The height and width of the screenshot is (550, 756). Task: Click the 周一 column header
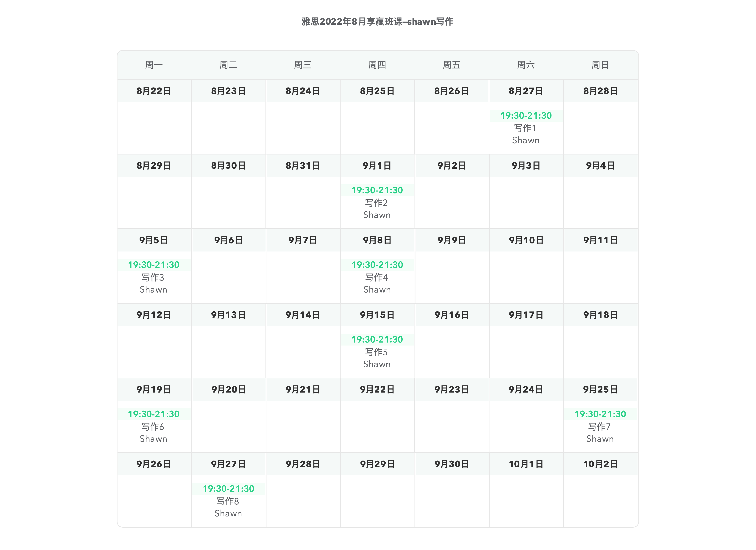click(x=154, y=65)
